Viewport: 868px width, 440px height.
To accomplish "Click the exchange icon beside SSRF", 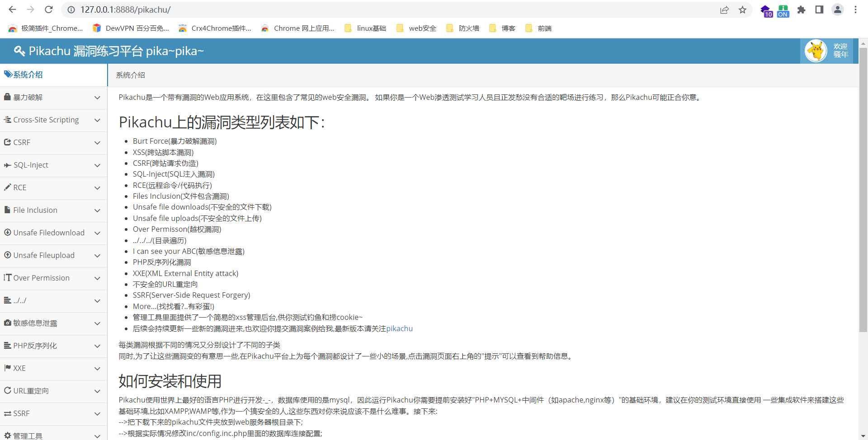I will coord(8,413).
